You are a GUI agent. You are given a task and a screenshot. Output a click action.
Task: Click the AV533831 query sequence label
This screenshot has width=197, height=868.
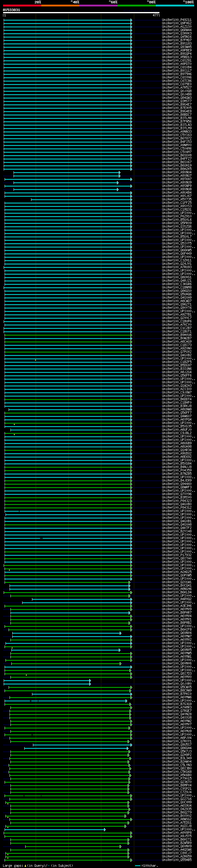click(11, 10)
